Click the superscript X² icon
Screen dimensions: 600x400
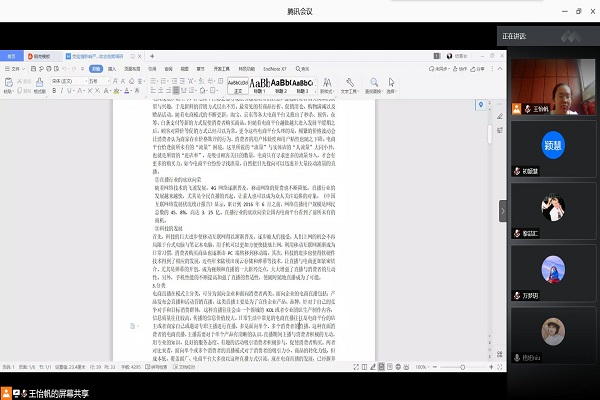(90, 91)
